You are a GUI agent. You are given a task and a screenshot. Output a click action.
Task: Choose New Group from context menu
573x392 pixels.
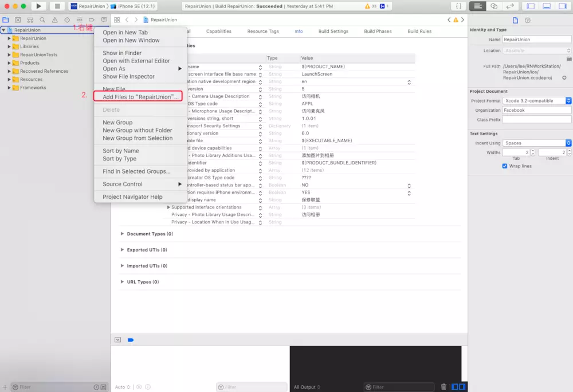coord(117,123)
